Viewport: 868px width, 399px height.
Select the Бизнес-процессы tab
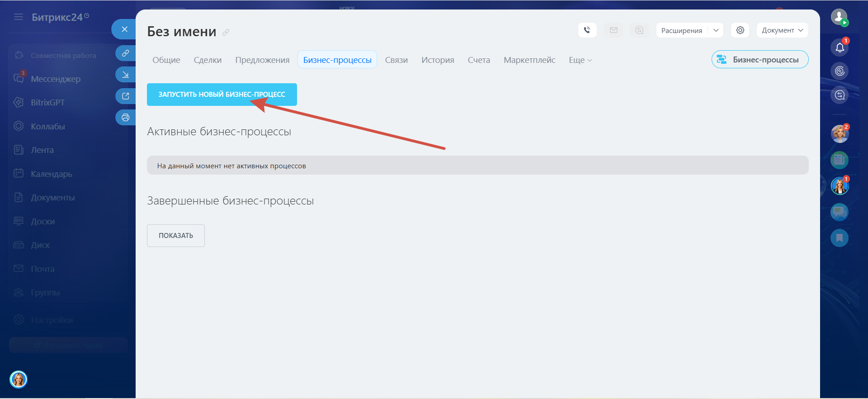(x=337, y=60)
